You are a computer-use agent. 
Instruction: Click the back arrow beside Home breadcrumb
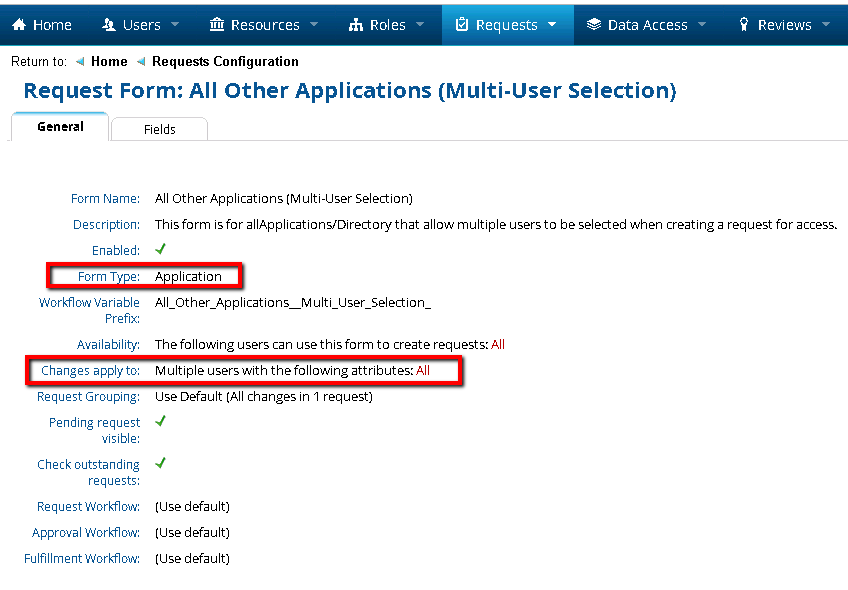(81, 61)
